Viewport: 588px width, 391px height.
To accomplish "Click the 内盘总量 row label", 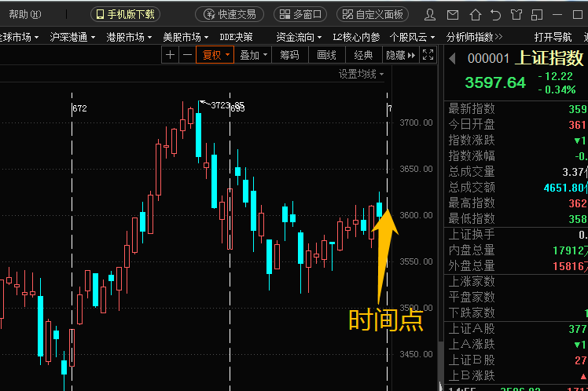I will coord(472,250).
